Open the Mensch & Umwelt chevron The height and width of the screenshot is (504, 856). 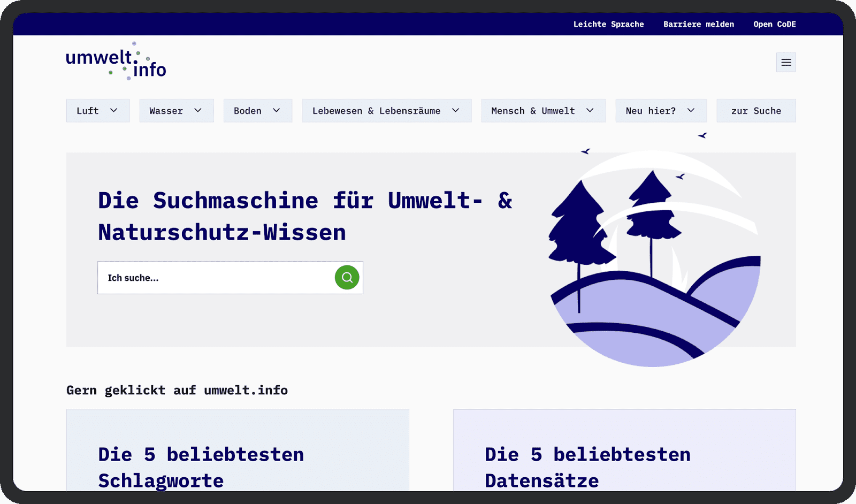(590, 111)
